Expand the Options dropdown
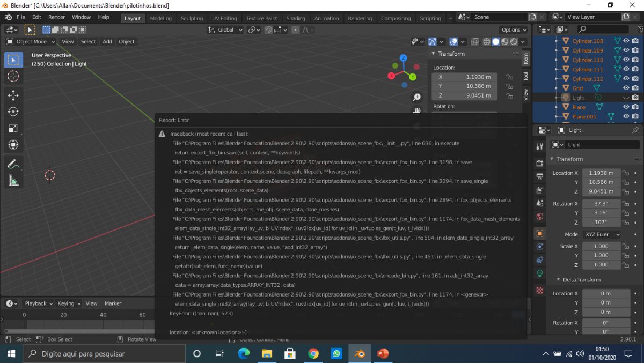The width and height of the screenshot is (644, 363). click(x=514, y=30)
